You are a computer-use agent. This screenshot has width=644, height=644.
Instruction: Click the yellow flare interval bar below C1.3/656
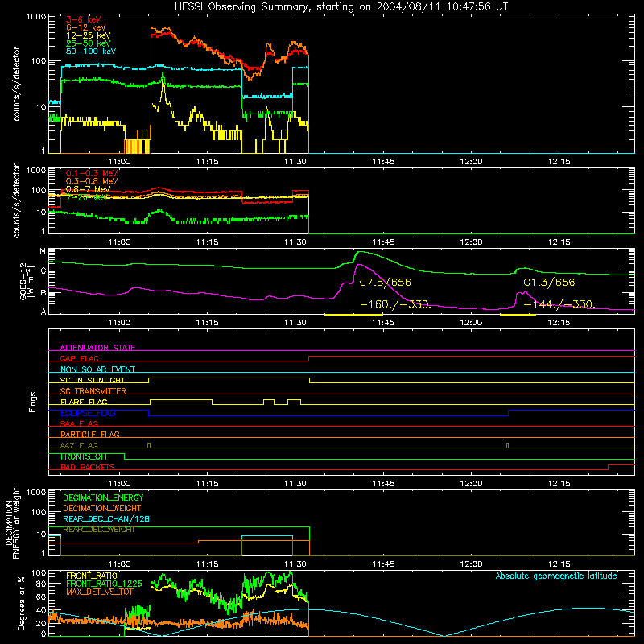(518, 315)
